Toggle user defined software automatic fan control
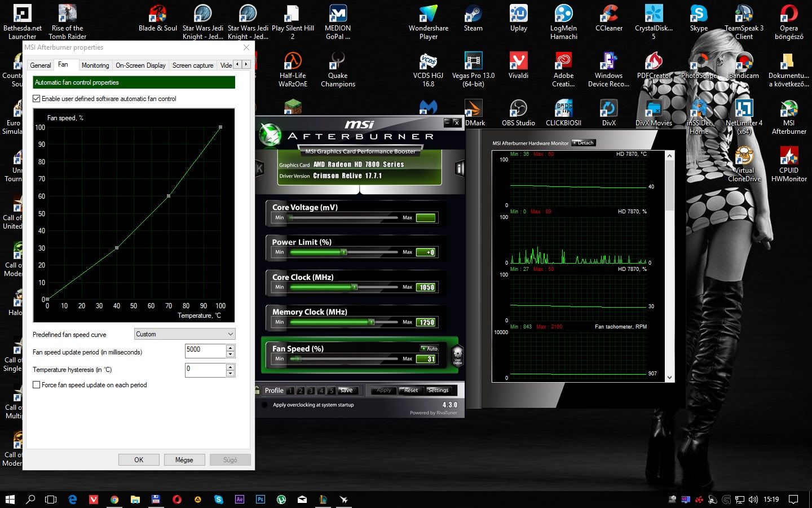The width and height of the screenshot is (812, 508). click(x=37, y=99)
